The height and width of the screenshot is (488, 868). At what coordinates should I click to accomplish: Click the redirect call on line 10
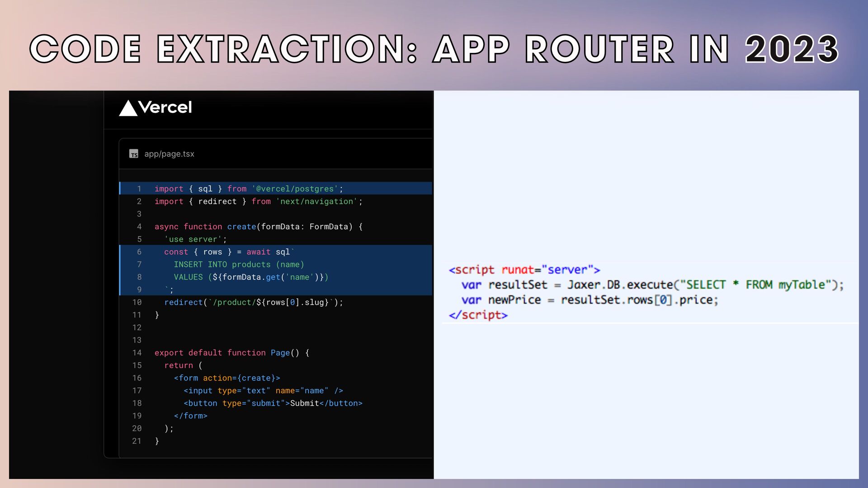click(x=183, y=302)
